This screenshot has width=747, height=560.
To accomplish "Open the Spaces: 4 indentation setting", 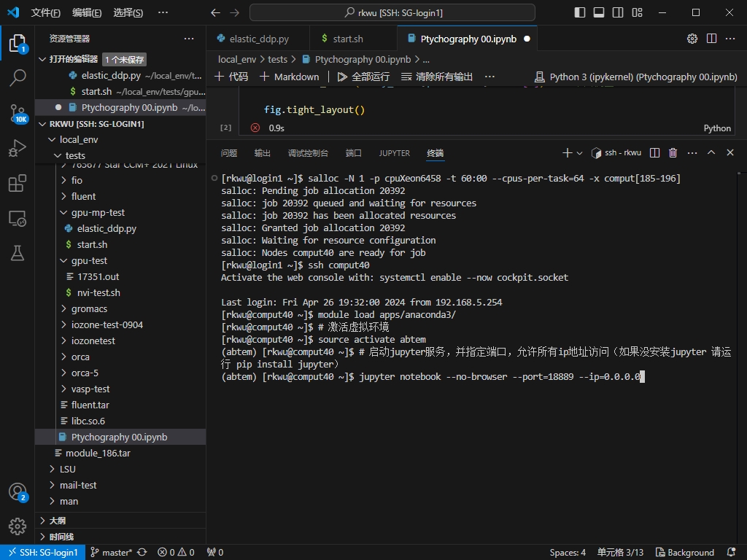I will [568, 553].
